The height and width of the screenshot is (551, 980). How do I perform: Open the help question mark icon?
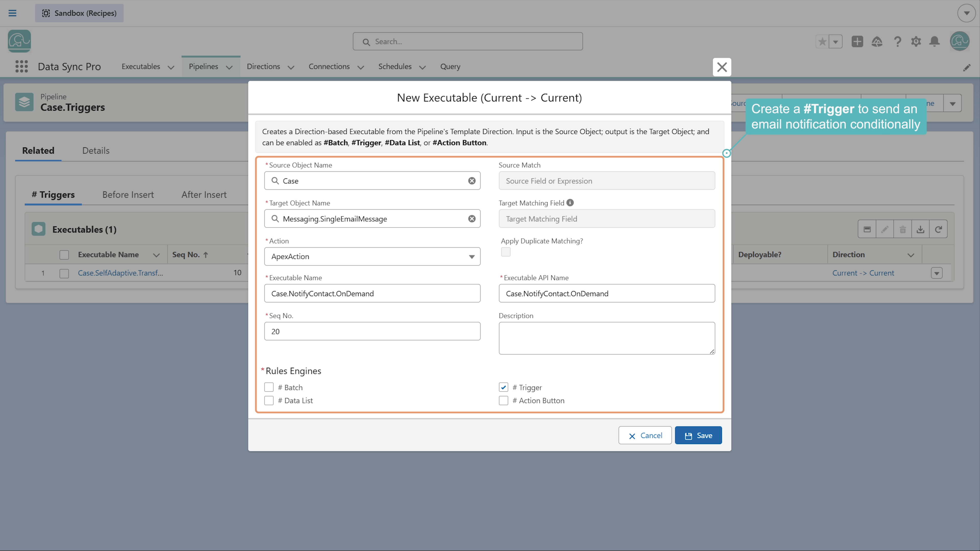[x=898, y=41]
